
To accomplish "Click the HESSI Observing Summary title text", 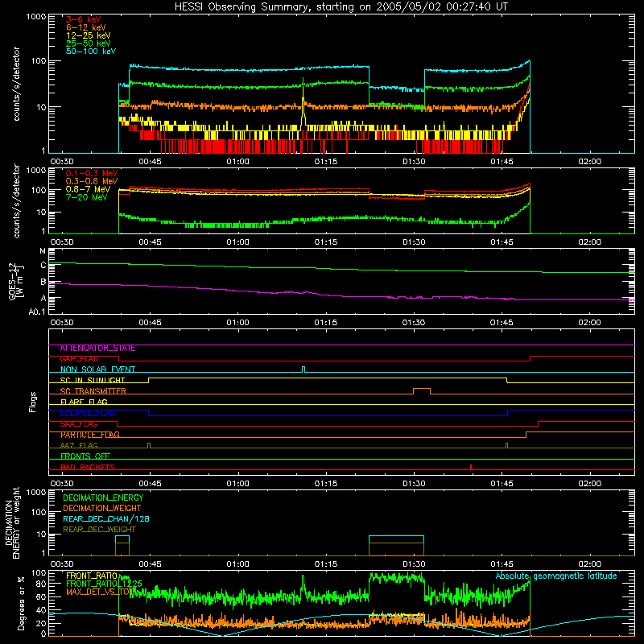I will 341,7.
